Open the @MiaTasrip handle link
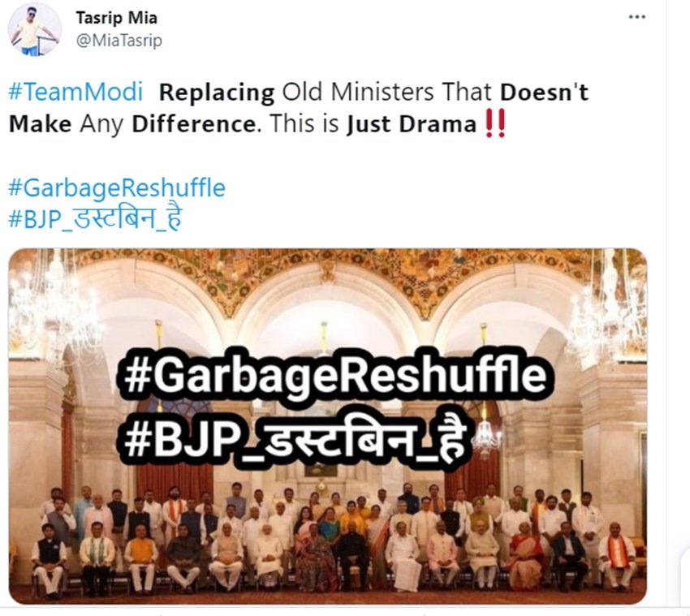The image size is (690, 616). coord(119,41)
